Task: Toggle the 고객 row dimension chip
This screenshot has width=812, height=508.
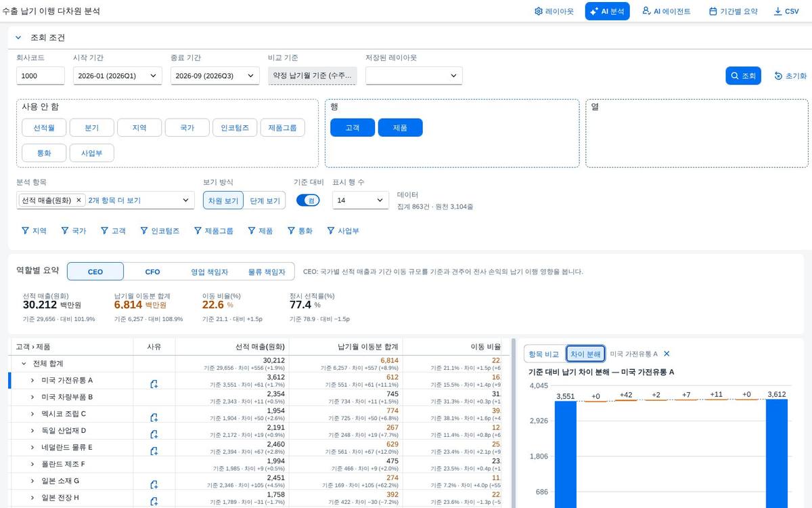Action: coord(353,127)
